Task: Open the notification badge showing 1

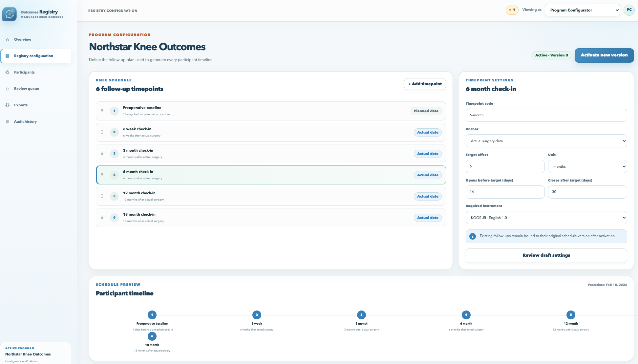Action: click(x=512, y=10)
